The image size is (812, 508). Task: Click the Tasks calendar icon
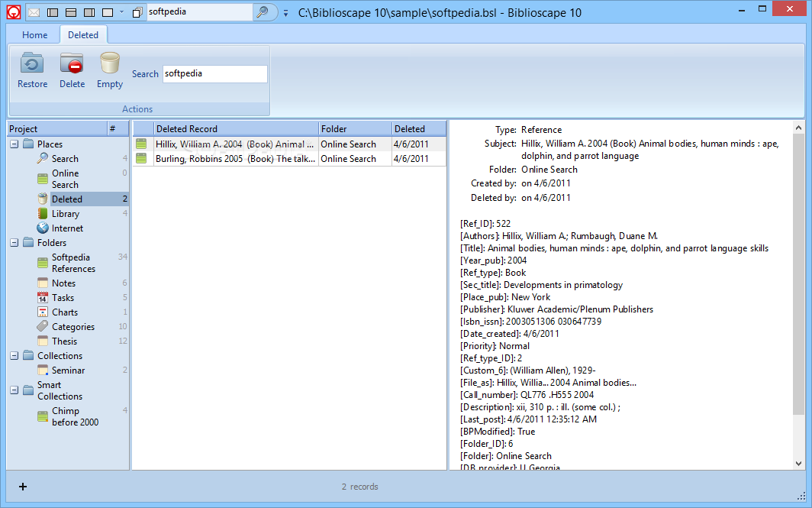tap(43, 297)
